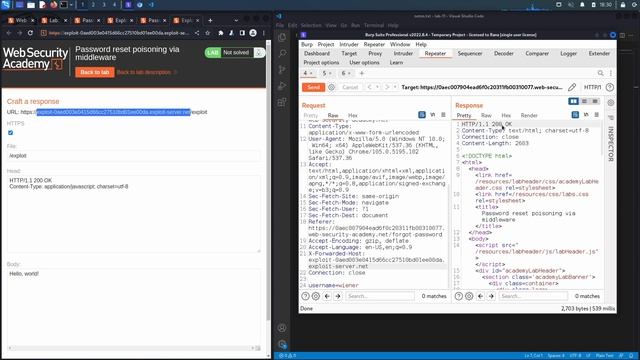This screenshot has height=360, width=640.
Task: Open the browser extensions puzzle icon
Action: pos(221,33)
